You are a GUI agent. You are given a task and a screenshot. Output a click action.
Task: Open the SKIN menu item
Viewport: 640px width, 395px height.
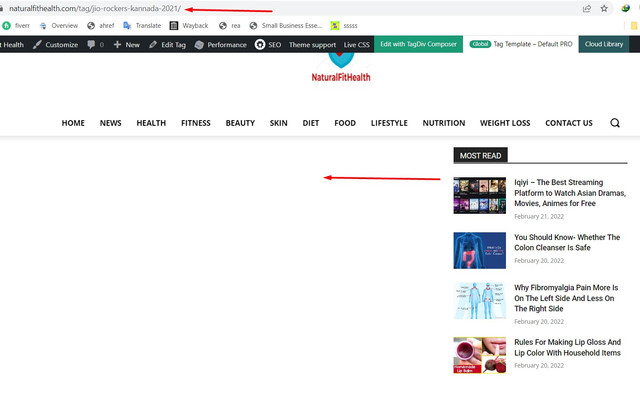click(x=278, y=123)
